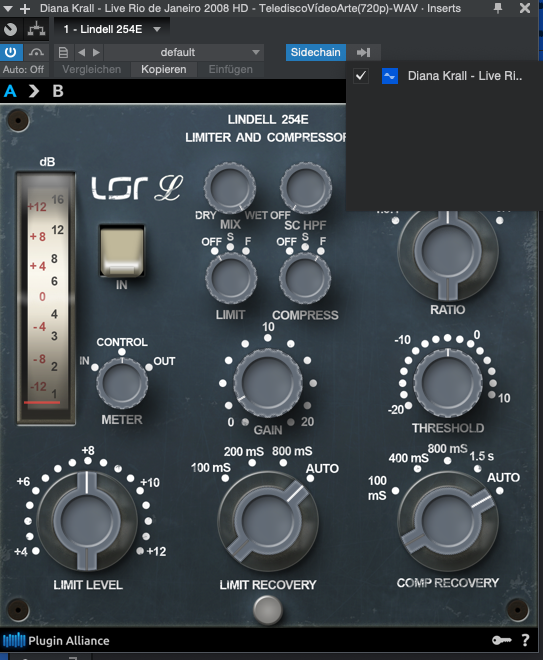Image resolution: width=543 pixels, height=660 pixels.
Task: Select settings bank B
Action: [58, 91]
